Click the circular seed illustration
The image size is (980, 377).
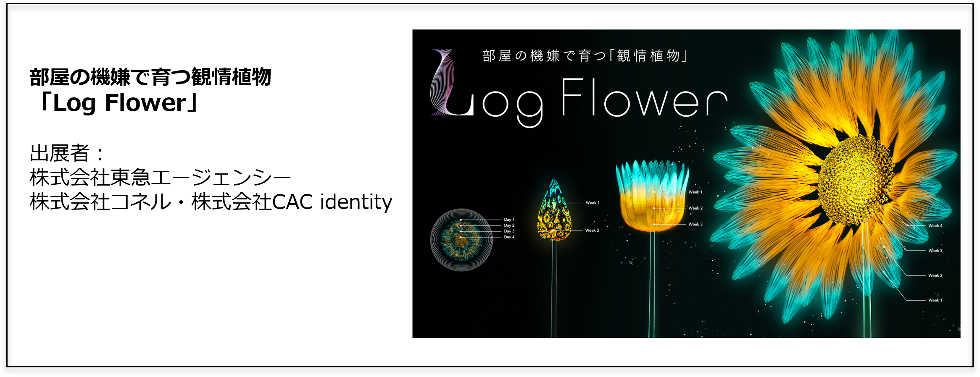461,240
